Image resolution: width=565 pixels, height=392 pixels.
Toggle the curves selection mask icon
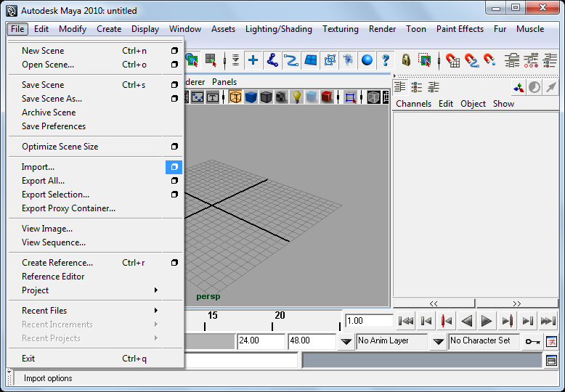click(x=291, y=60)
